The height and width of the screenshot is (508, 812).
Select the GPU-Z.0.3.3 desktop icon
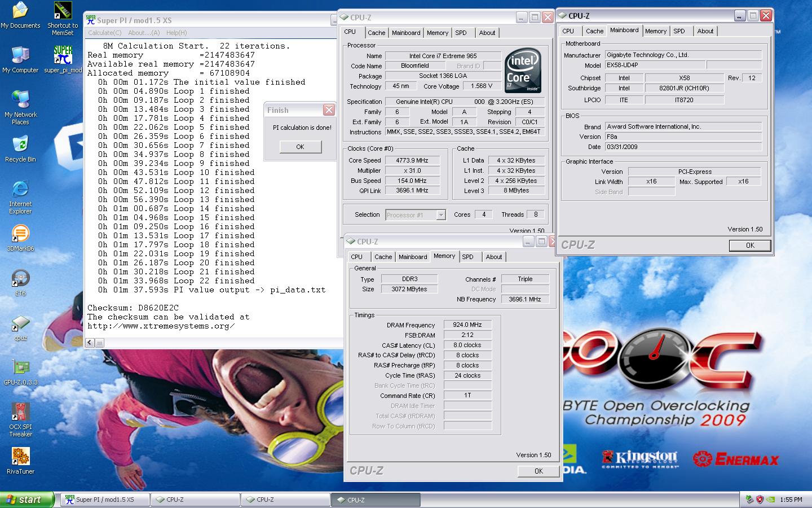pyautogui.click(x=20, y=372)
